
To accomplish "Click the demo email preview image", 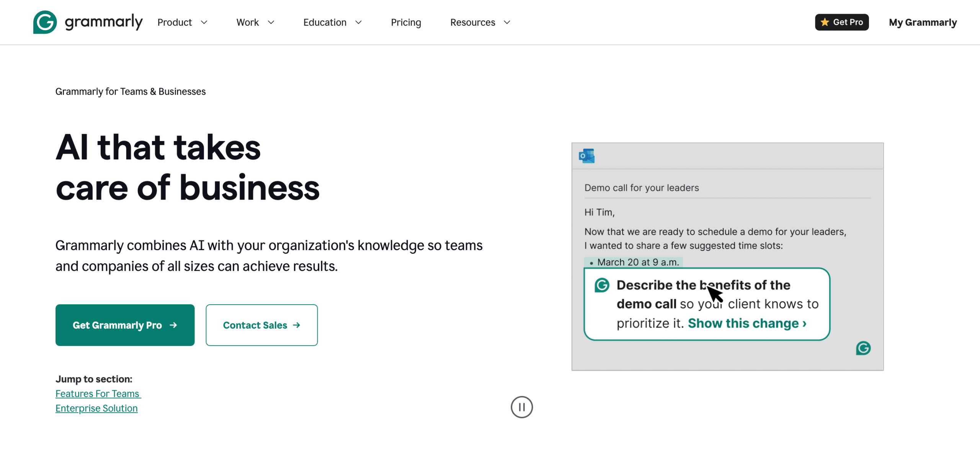I will (x=727, y=256).
